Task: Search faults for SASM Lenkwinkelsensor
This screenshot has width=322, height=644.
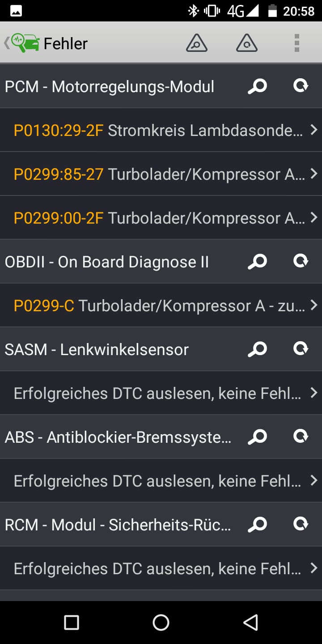Action: (x=257, y=349)
